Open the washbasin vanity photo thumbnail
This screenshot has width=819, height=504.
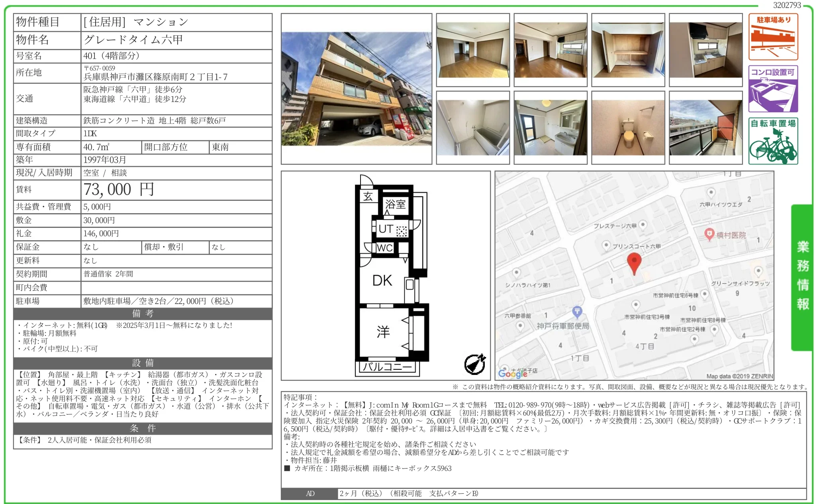pyautogui.click(x=550, y=127)
